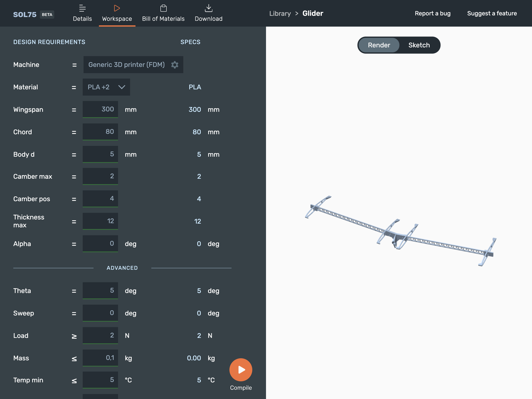Expand the material dropdown selector
This screenshot has height=399, width=532.
click(106, 87)
